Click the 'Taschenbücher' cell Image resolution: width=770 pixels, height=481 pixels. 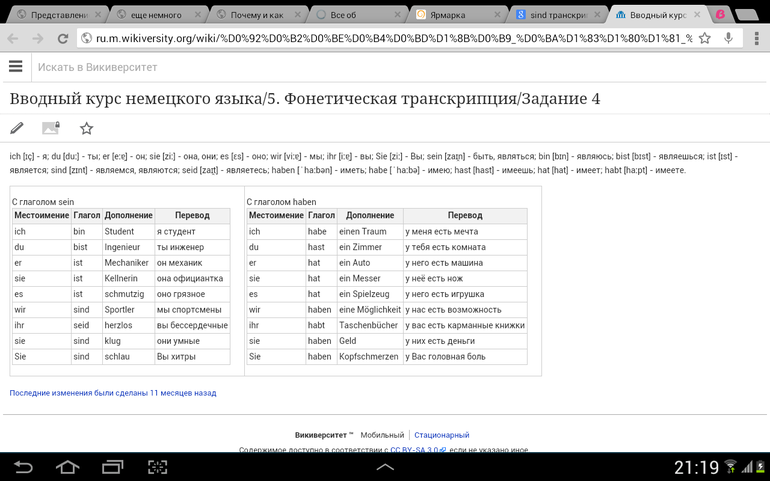pos(370,325)
